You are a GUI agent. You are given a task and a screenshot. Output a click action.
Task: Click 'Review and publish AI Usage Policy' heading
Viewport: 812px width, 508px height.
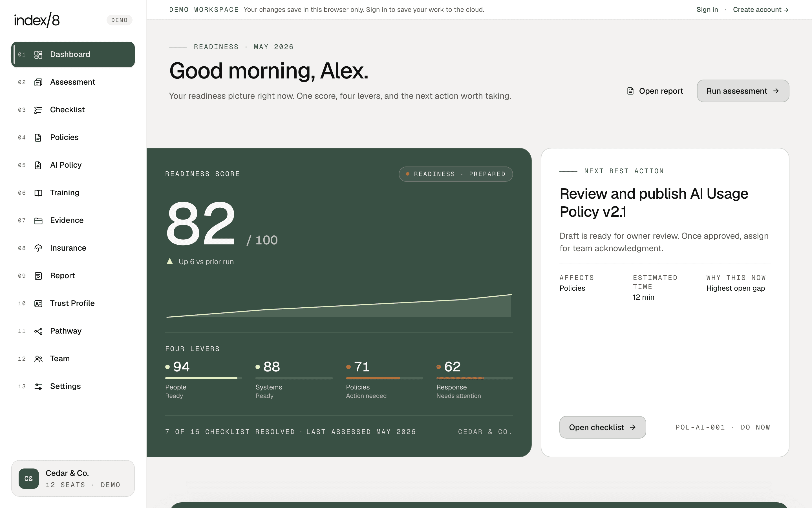pyautogui.click(x=654, y=203)
